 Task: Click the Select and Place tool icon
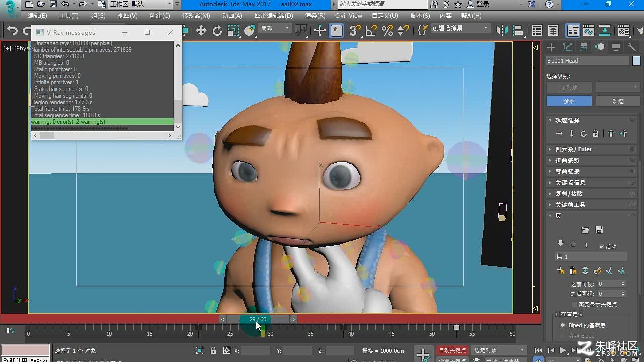(250, 31)
